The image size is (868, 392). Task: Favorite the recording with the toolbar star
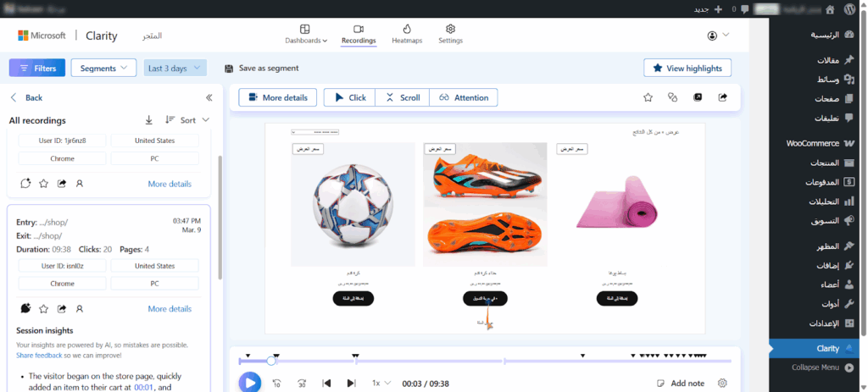pos(648,97)
